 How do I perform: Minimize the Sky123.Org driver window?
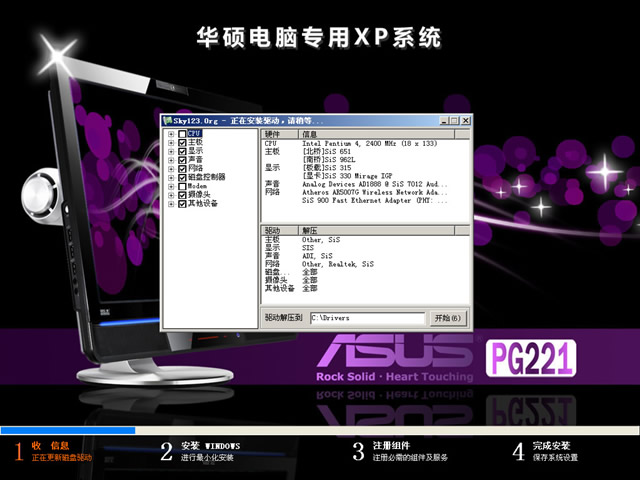click(x=444, y=121)
